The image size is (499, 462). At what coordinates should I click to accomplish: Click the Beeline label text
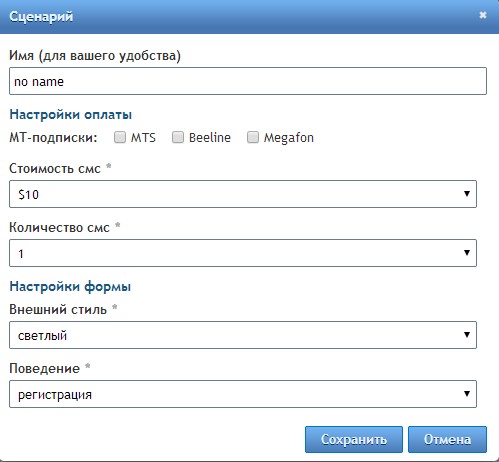[x=210, y=138]
